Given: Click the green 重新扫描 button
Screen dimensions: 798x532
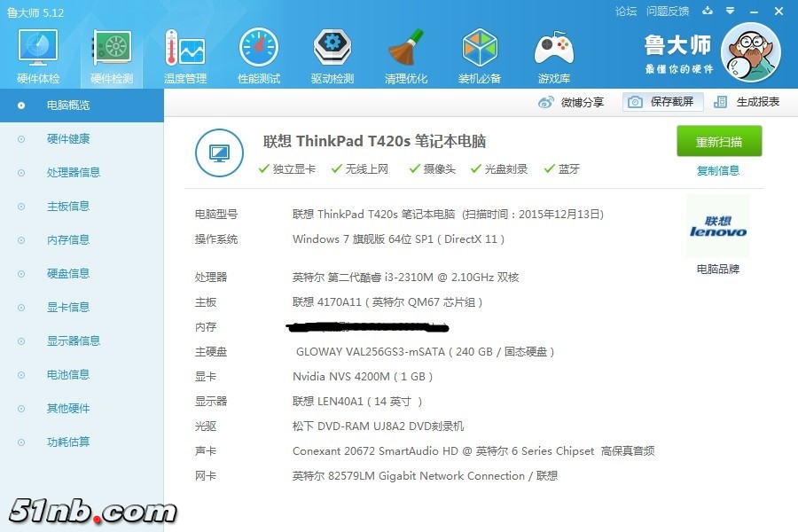Looking at the screenshot, I should pos(719,142).
